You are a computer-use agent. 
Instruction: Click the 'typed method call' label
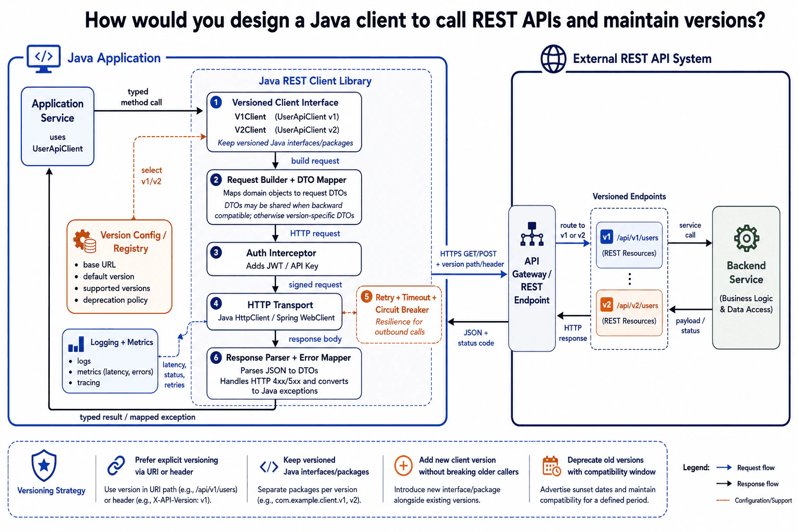point(141,97)
